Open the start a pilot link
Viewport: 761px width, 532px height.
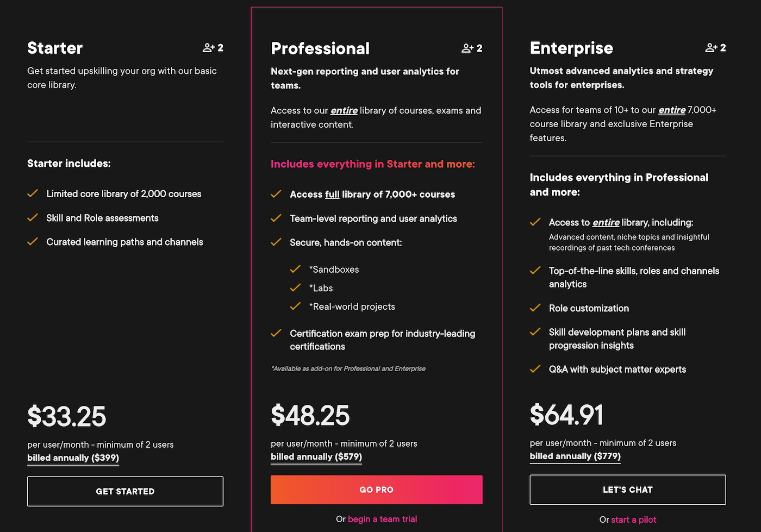[x=634, y=520]
